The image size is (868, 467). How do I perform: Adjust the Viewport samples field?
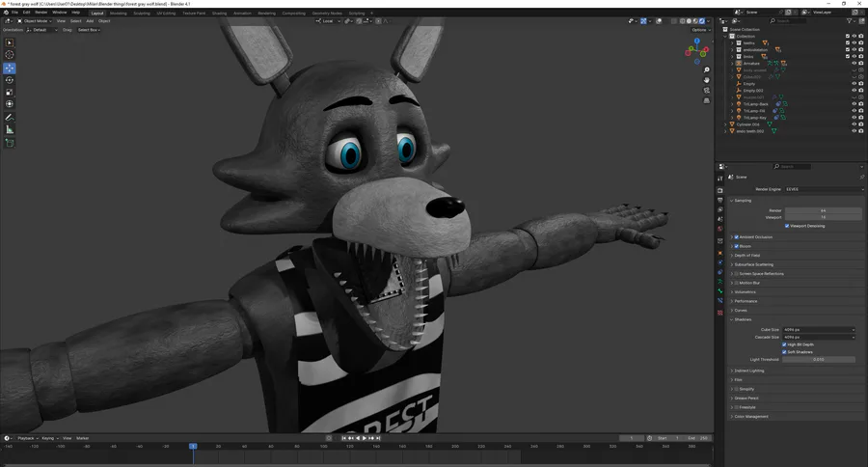(824, 218)
